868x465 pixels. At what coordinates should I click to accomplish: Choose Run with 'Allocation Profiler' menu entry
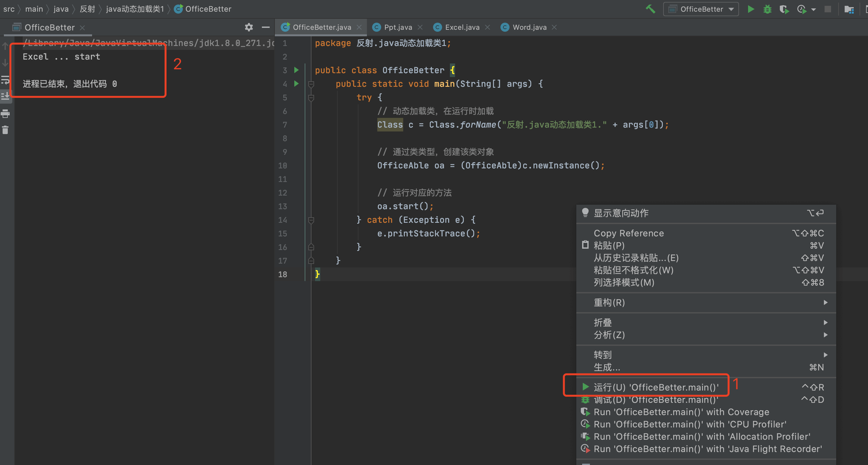[x=706, y=437]
